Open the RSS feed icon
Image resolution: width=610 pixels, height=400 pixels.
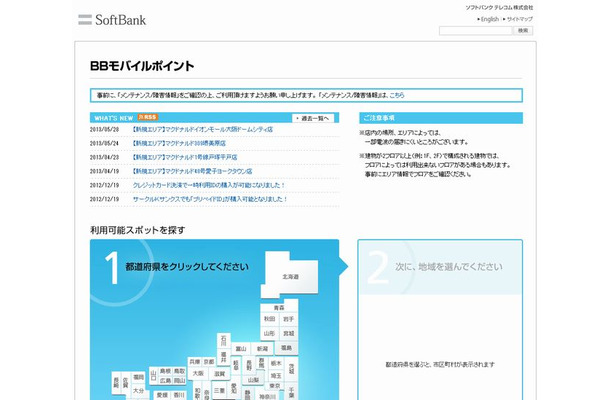click(148, 117)
